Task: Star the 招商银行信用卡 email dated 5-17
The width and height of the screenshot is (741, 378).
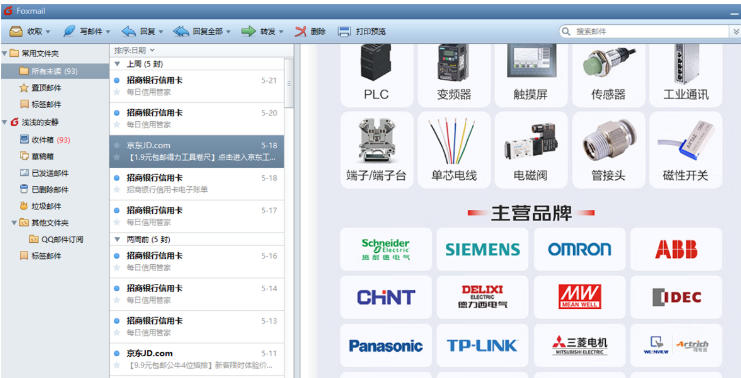Action: [117, 222]
